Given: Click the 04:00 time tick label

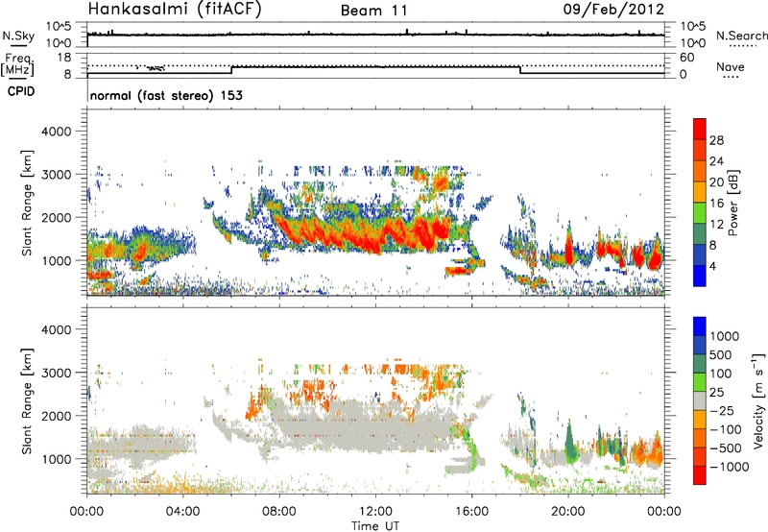Looking at the screenshot, I should click(x=183, y=512).
